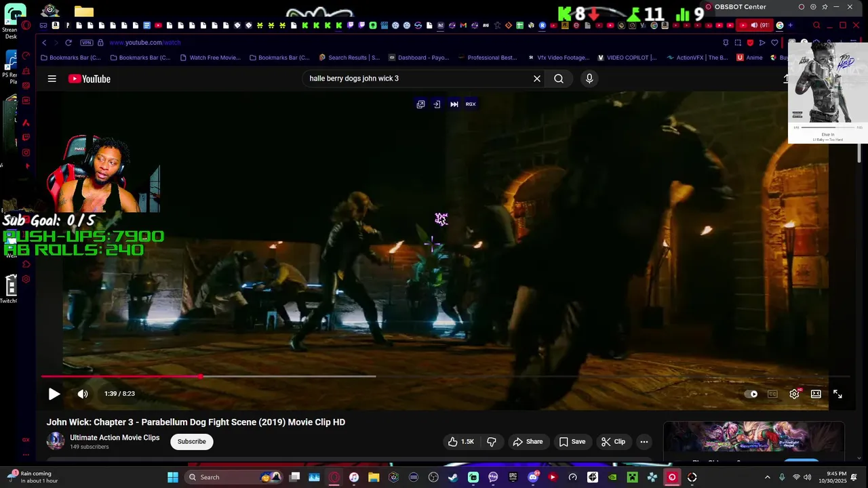Clear the search query with the X
This screenshot has height=488, width=868.
click(x=536, y=79)
